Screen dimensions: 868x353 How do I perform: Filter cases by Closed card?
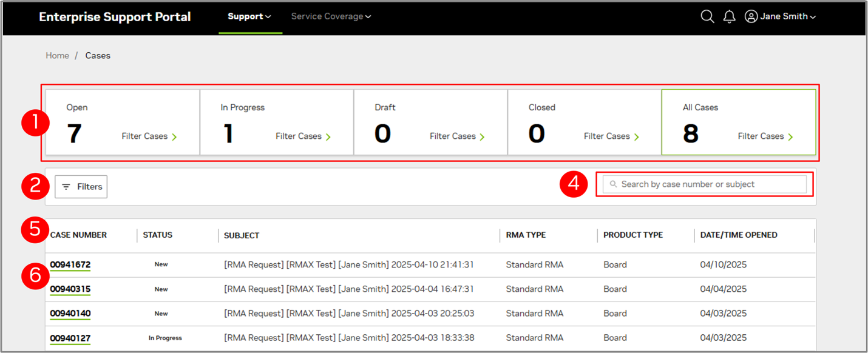coord(585,123)
